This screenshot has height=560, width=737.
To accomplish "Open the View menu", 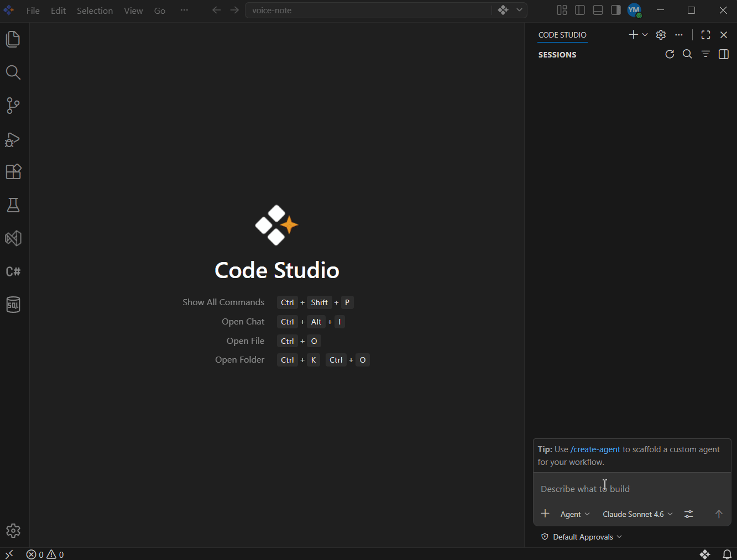I will pyautogui.click(x=133, y=11).
